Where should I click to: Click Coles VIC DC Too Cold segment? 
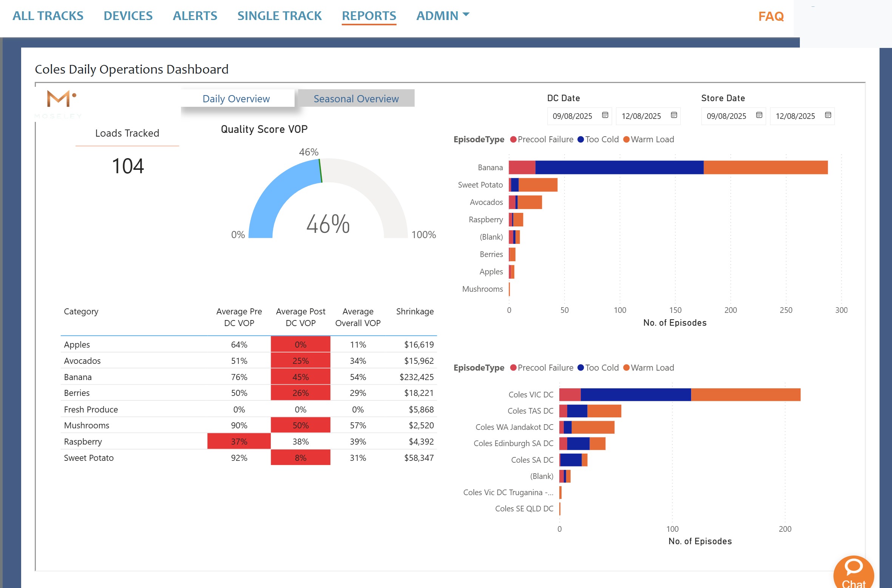click(x=636, y=394)
